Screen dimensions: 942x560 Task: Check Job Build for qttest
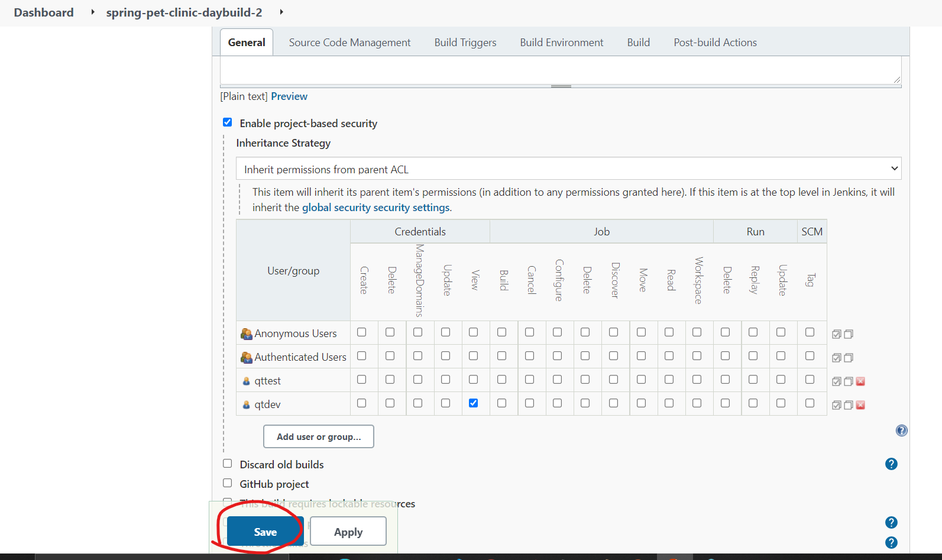(501, 380)
